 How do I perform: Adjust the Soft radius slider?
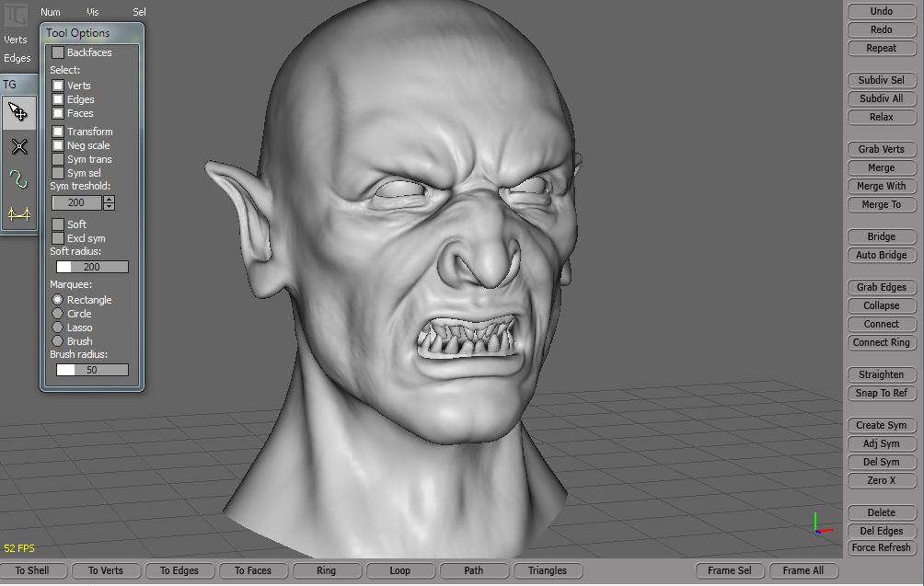(90, 267)
